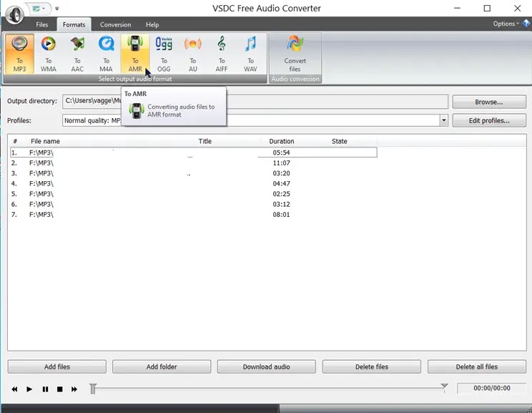Open the Files ribbon tab
Viewport: 532px width, 413px height.
click(42, 24)
